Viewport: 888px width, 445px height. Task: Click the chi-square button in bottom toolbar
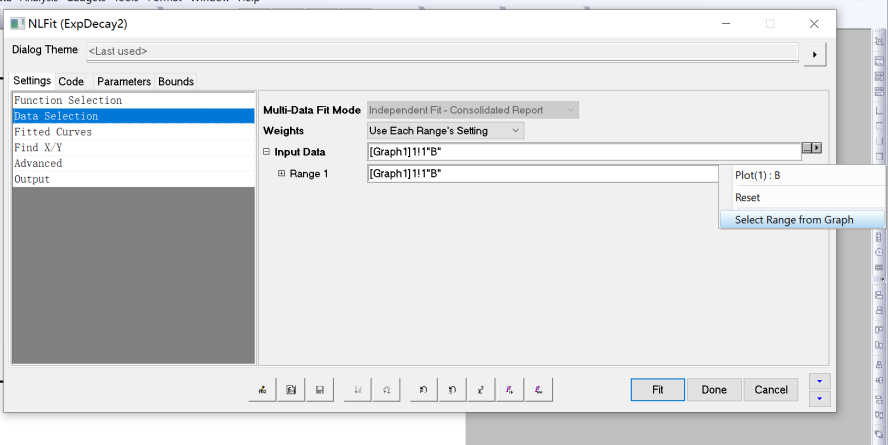point(481,390)
